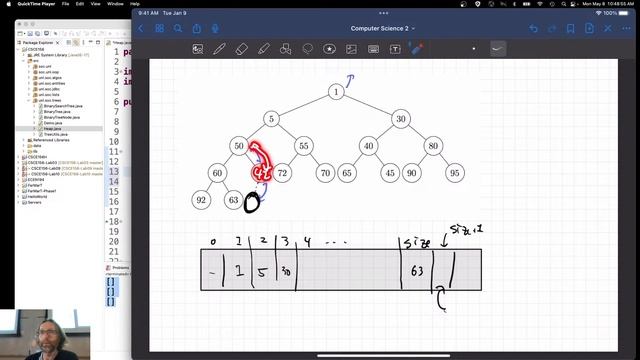Redo the last undone stroke
This screenshot has height=360, width=640.
pos(552,28)
